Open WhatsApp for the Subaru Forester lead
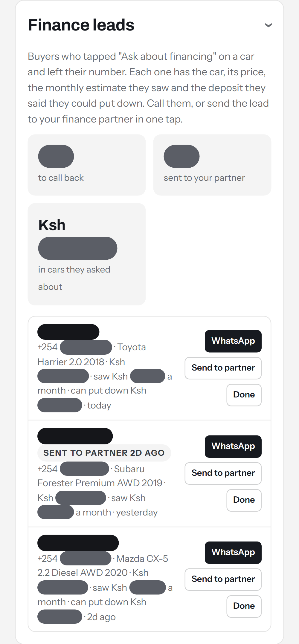This screenshot has height=644, width=299. [x=233, y=446]
